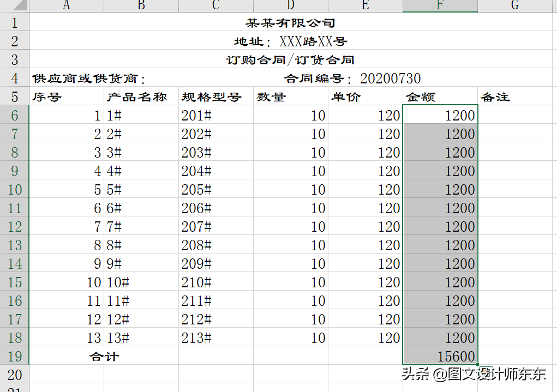Click the total amount cell 15600

tap(440, 356)
